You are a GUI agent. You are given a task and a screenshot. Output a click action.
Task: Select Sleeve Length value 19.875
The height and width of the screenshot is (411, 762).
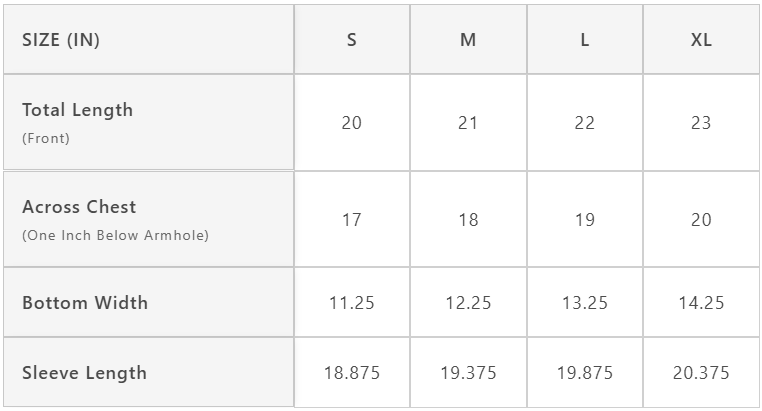click(585, 373)
